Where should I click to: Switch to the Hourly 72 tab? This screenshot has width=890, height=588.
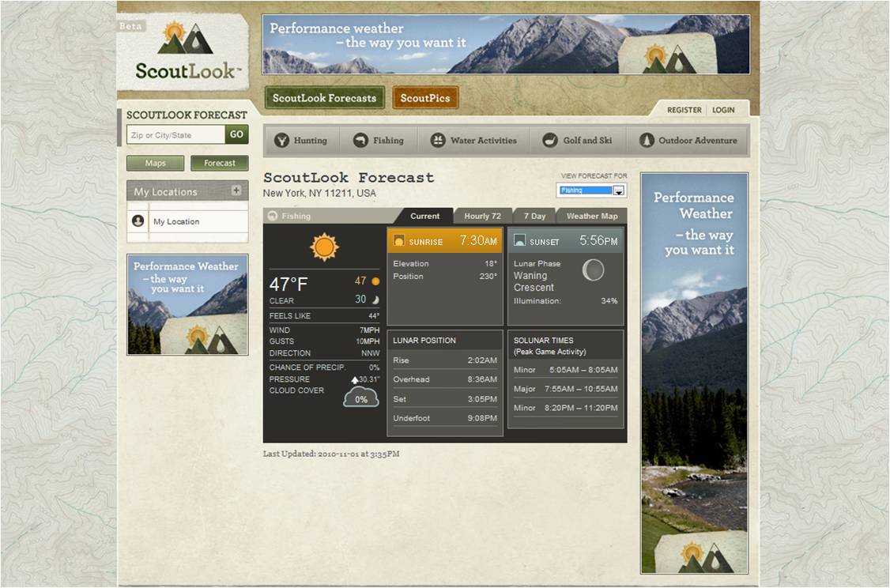pyautogui.click(x=482, y=217)
